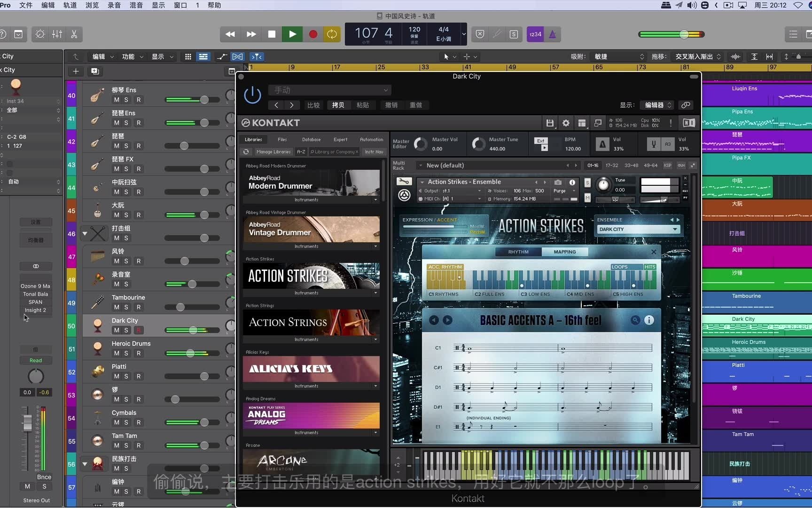This screenshot has width=812, height=508.
Task: Open info for Basic Accents pattern
Action: coord(649,320)
